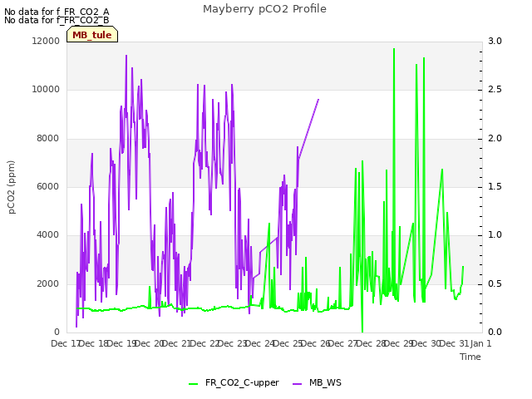Image resolution: width=532 pixels, height=399 pixels.
Task: Click the 0.5 right axis tick label
Action: pyautogui.click(x=495, y=283)
